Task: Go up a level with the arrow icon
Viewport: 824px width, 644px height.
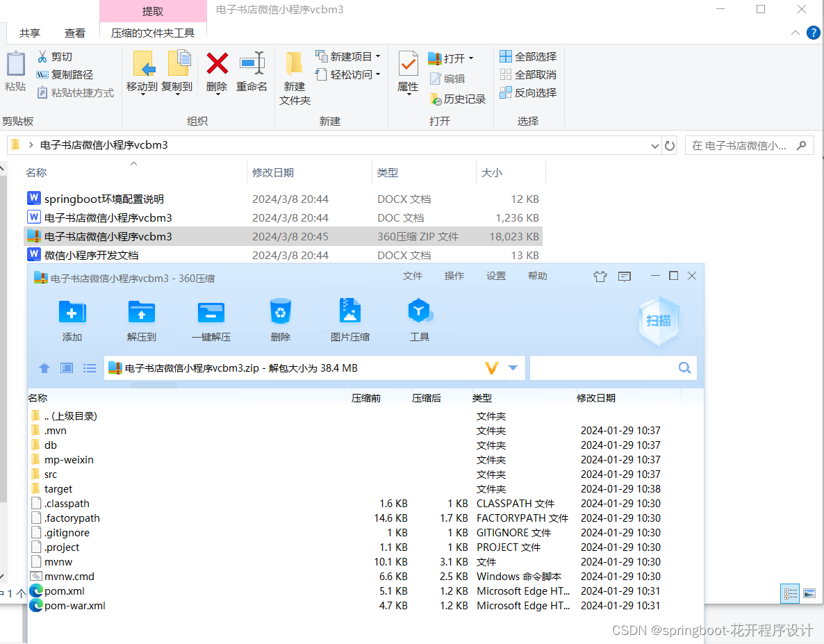Action: click(x=44, y=368)
